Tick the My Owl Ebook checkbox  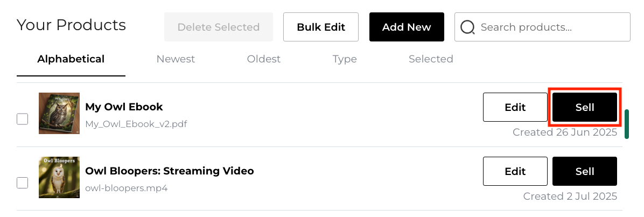pyautogui.click(x=23, y=119)
